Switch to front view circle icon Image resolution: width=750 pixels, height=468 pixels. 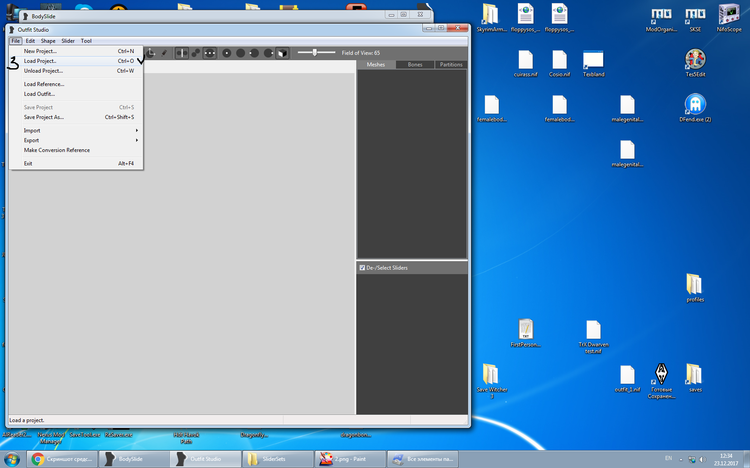[227, 53]
